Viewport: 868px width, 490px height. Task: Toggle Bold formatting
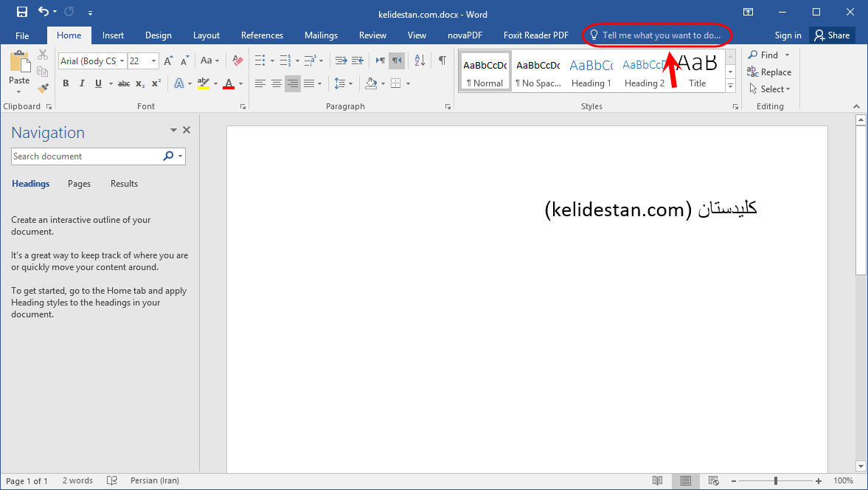[66, 83]
